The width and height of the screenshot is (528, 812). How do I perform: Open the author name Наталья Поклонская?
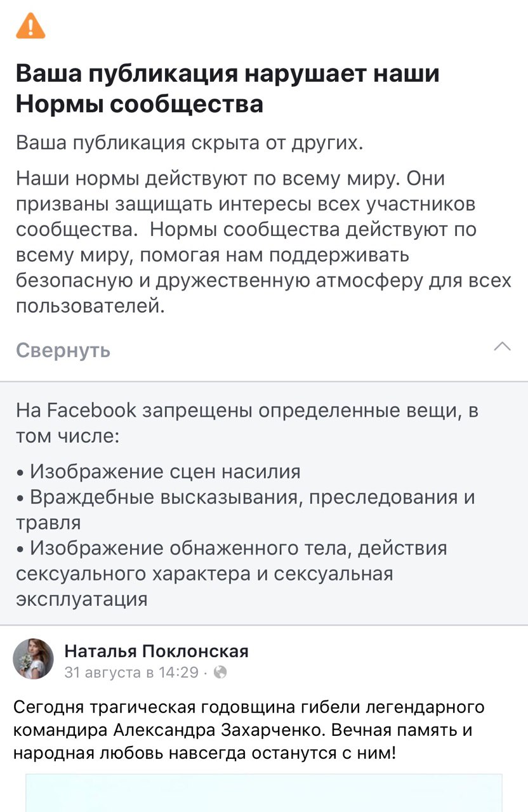pyautogui.click(x=156, y=651)
